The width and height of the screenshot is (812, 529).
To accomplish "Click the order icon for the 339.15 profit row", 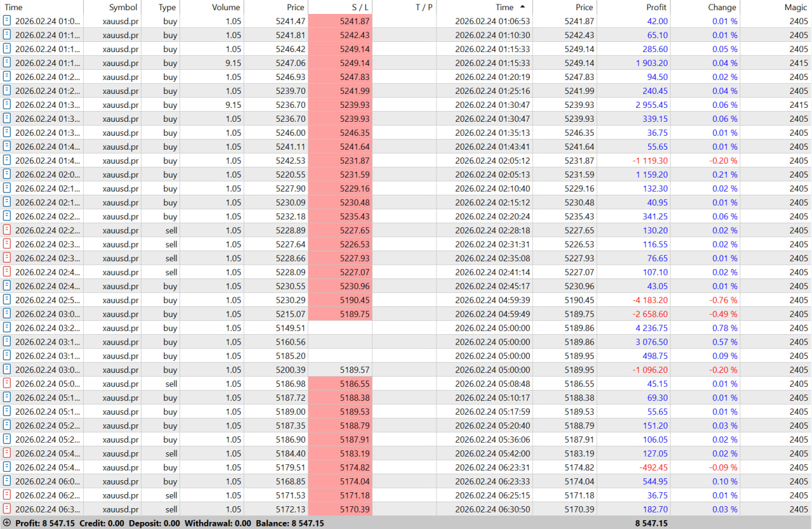I will click(x=7, y=119).
